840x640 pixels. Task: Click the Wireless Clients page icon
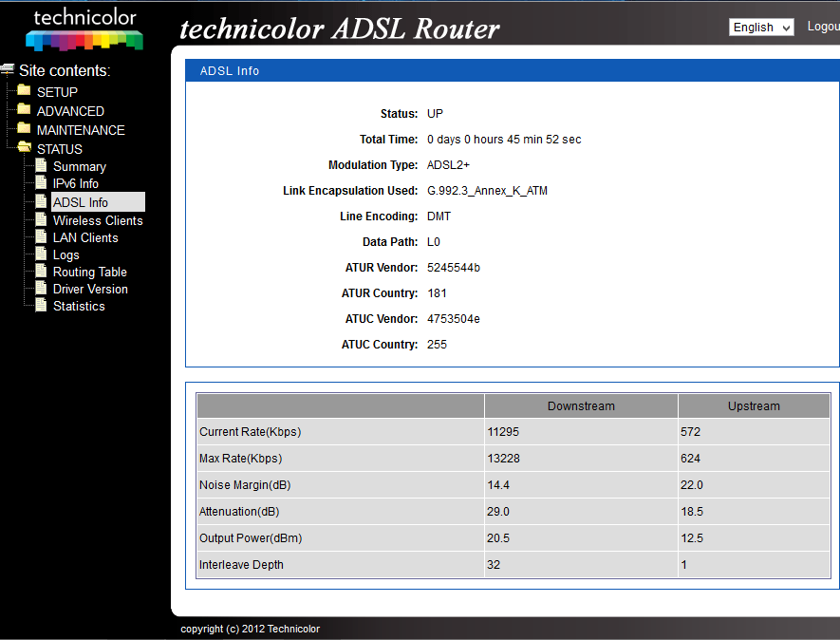[41, 219]
